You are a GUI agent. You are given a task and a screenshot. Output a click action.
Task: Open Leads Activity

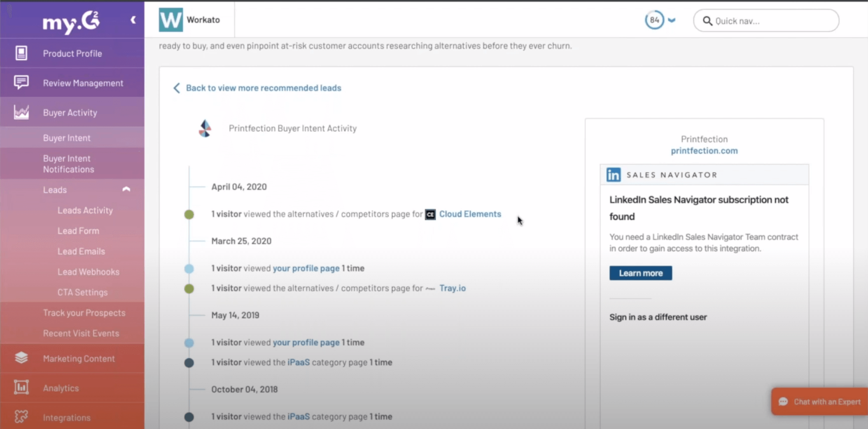pyautogui.click(x=85, y=210)
